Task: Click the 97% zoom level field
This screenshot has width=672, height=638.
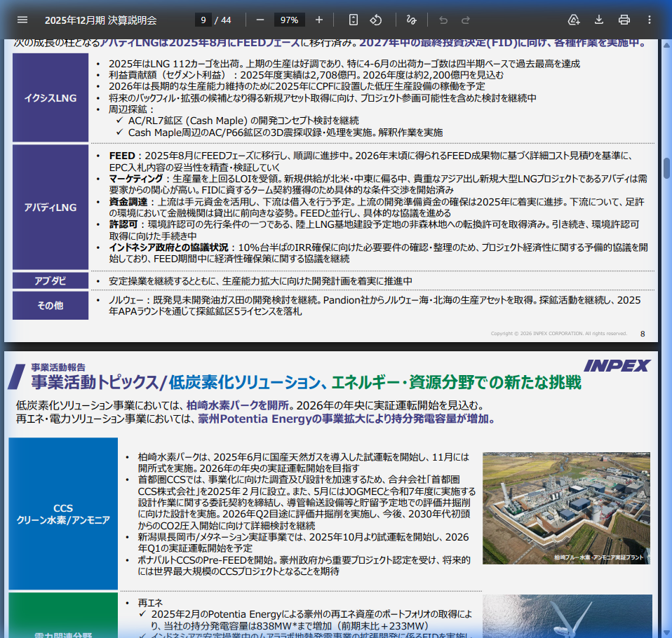Action: pos(289,20)
